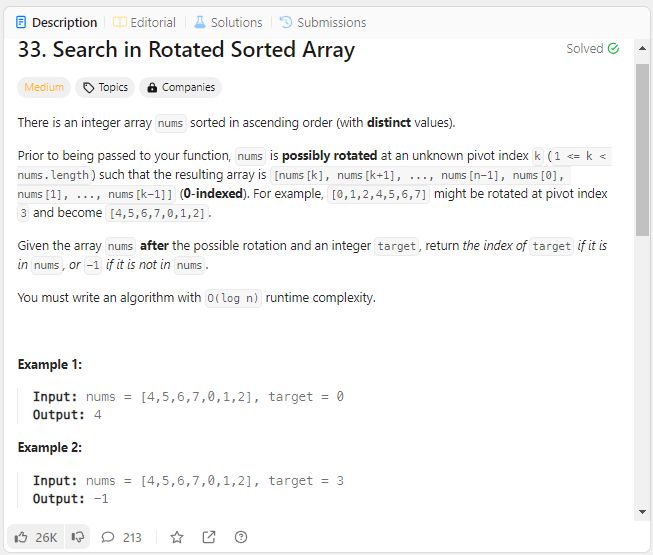Click the Medium difficulty badge
653x555 pixels.
click(44, 87)
